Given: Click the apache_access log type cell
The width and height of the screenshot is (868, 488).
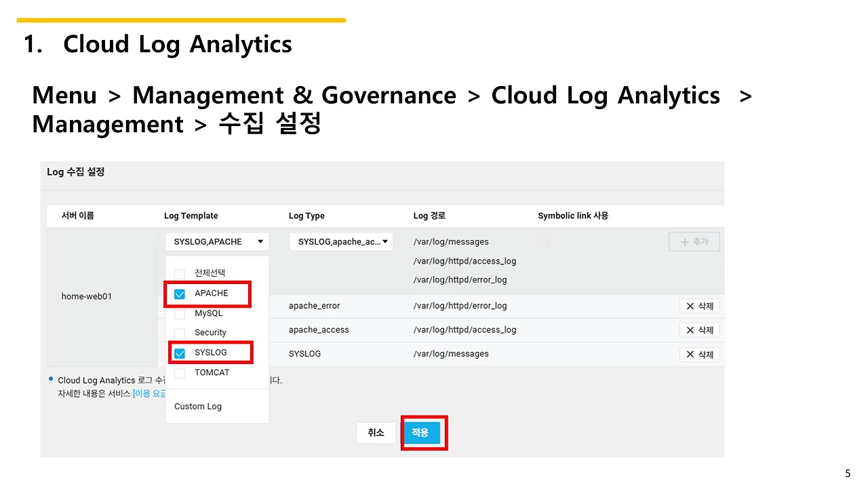Looking at the screenshot, I should [319, 330].
